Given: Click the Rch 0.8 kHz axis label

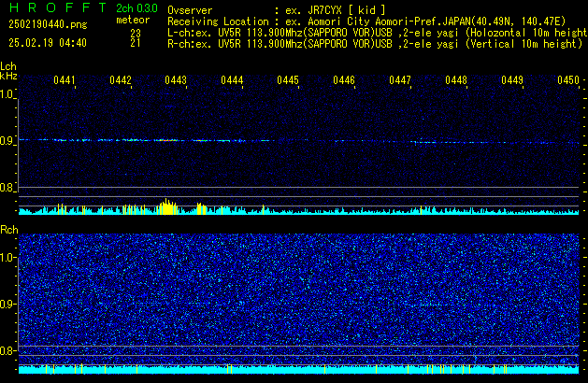Looking at the screenshot, I should click(7, 350).
